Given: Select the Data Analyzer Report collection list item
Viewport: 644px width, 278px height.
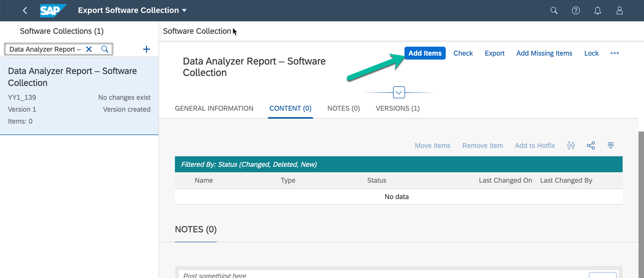Looking at the screenshot, I should pyautogui.click(x=79, y=96).
